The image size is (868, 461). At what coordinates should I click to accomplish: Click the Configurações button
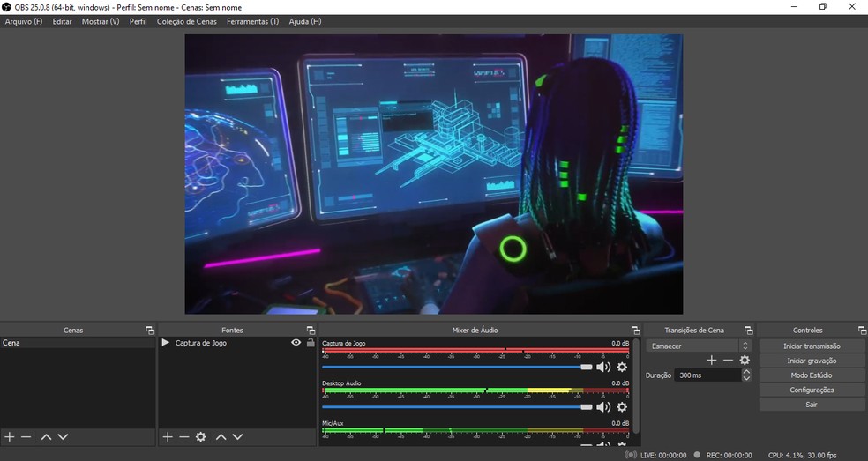point(812,390)
